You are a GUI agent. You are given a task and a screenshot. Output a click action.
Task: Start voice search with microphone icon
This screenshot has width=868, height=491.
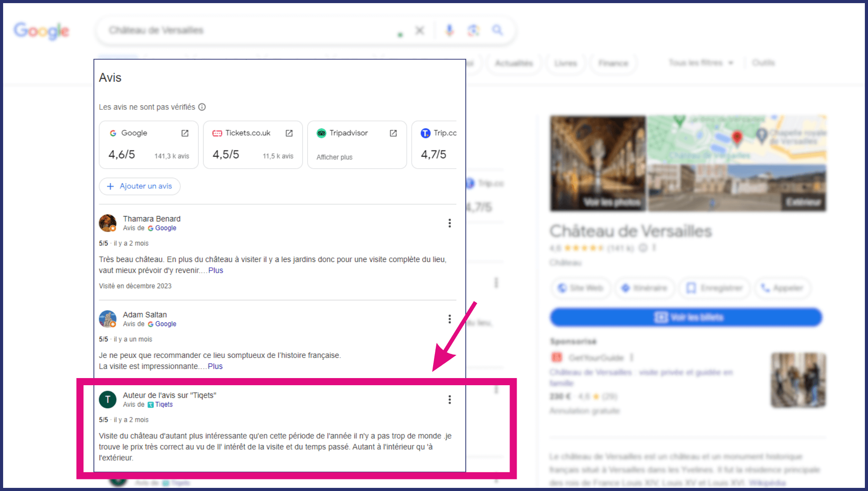(450, 30)
